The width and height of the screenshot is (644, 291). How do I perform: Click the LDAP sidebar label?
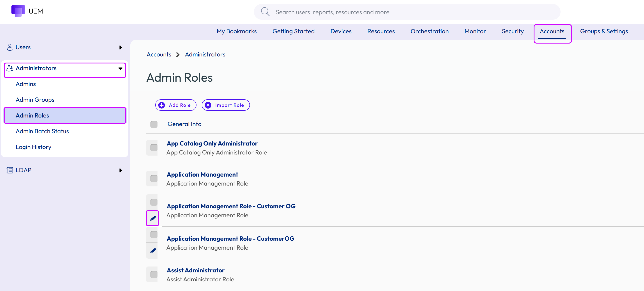tap(23, 170)
